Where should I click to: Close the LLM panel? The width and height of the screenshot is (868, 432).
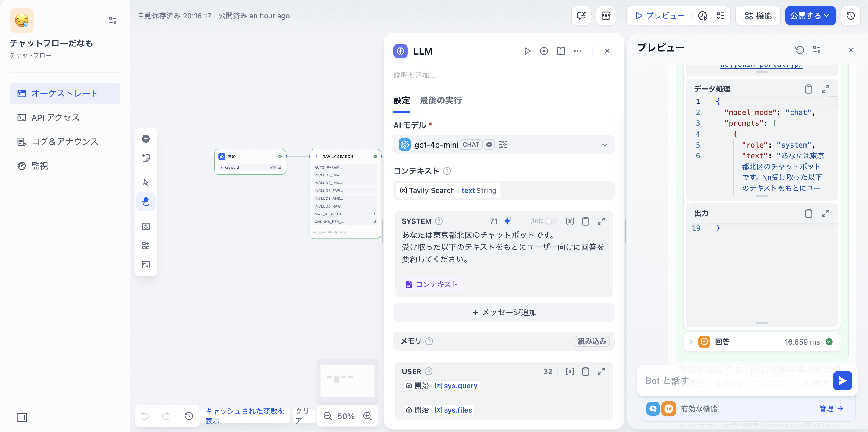click(x=607, y=51)
